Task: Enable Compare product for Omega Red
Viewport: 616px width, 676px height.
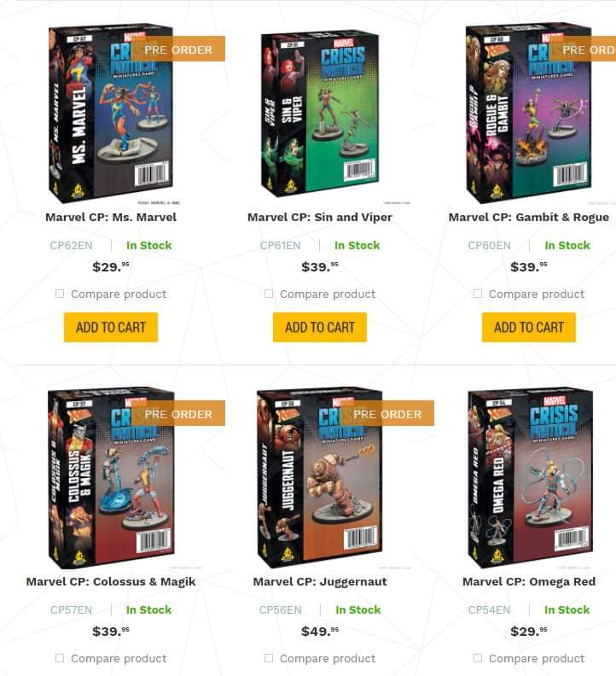Action: coord(478,658)
